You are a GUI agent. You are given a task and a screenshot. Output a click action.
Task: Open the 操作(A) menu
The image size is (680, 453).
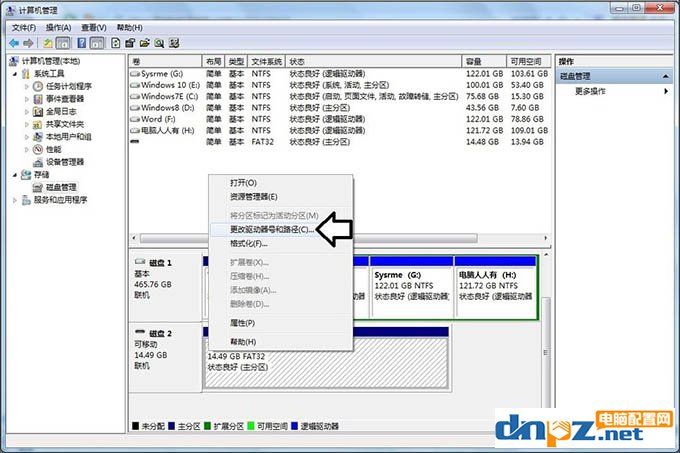59,28
